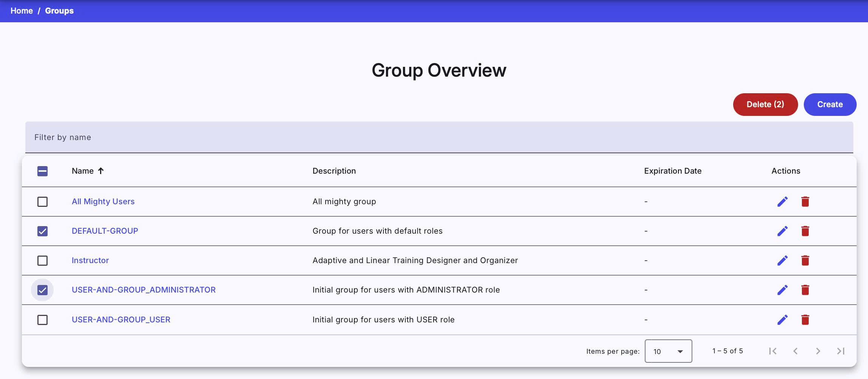Click trash icon for Instructor row
868x379 pixels.
coord(805,260)
